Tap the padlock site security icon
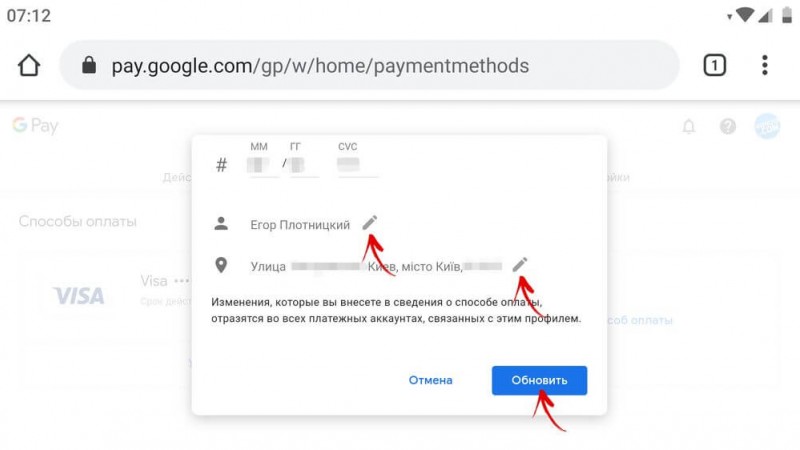This screenshot has height=450, width=800. [x=89, y=65]
